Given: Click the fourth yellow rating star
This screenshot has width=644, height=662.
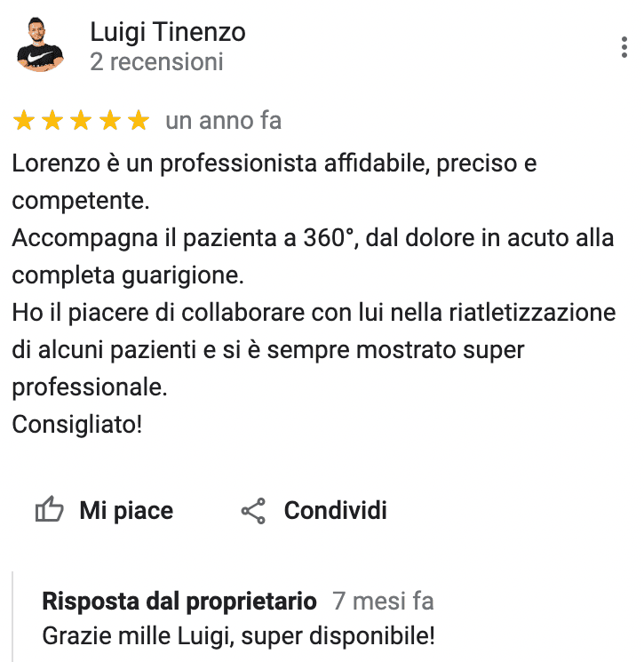Looking at the screenshot, I should point(110,120).
